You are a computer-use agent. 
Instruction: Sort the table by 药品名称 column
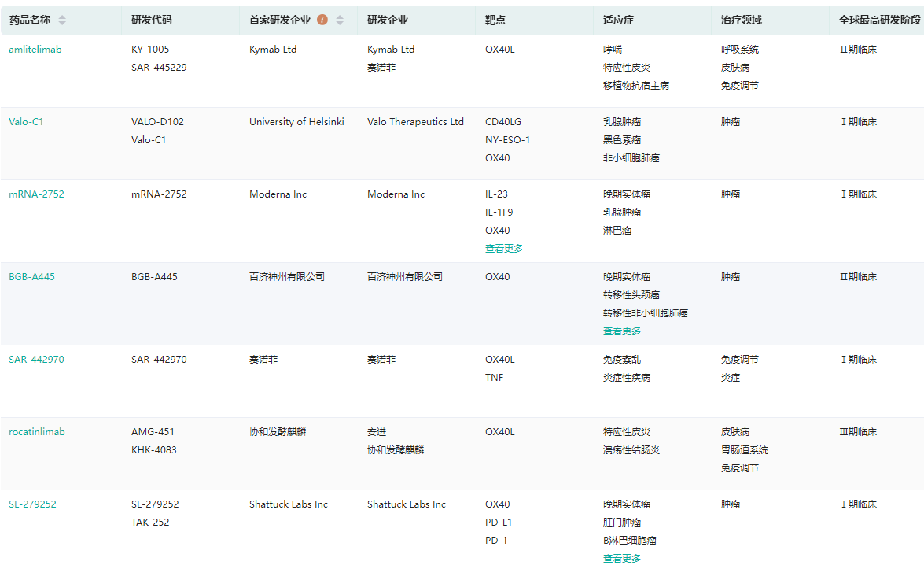(x=62, y=20)
